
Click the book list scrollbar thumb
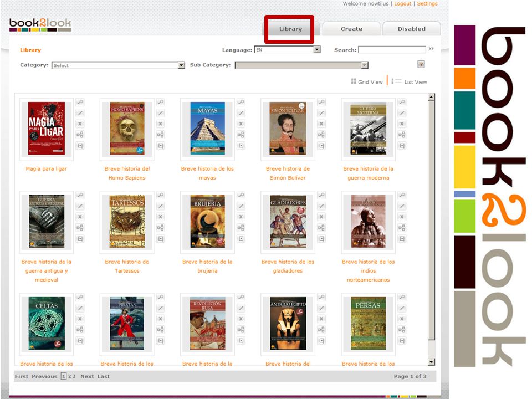click(431, 220)
